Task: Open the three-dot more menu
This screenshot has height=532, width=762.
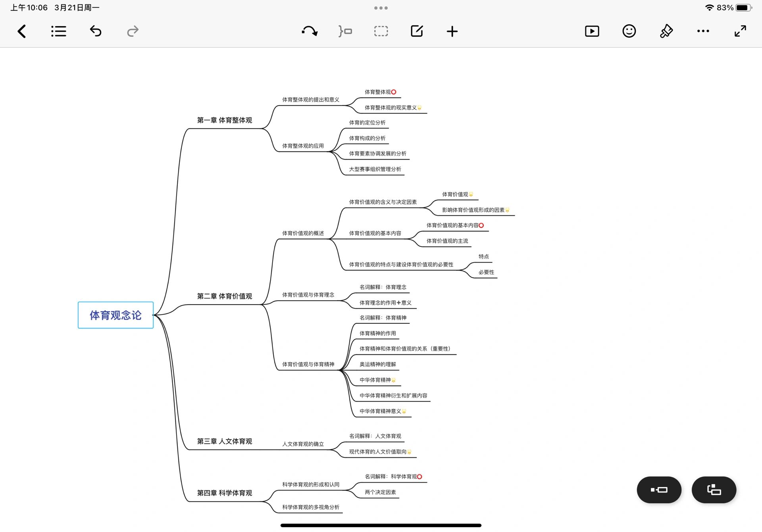Action: click(703, 31)
